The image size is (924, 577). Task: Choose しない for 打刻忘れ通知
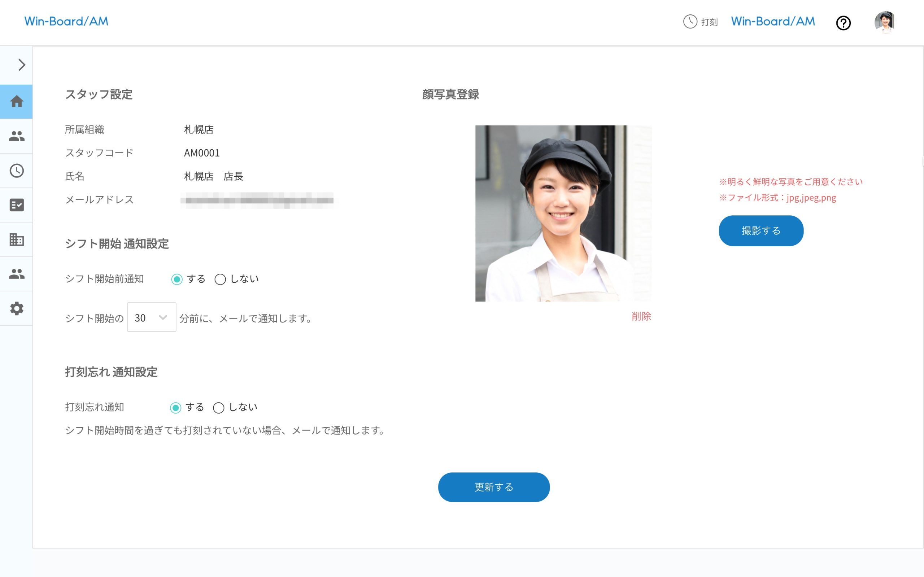coord(218,408)
